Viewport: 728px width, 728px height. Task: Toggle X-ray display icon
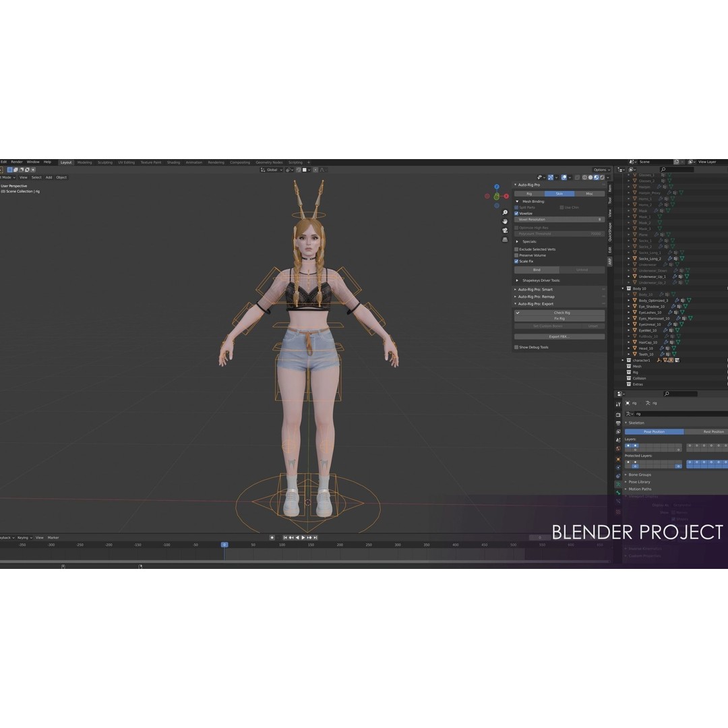coord(577,177)
